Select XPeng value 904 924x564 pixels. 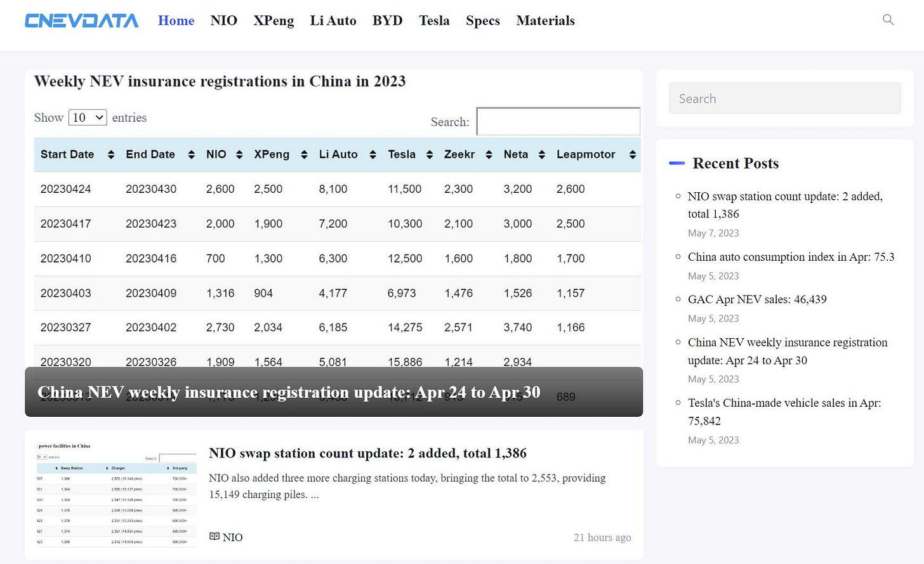(263, 293)
